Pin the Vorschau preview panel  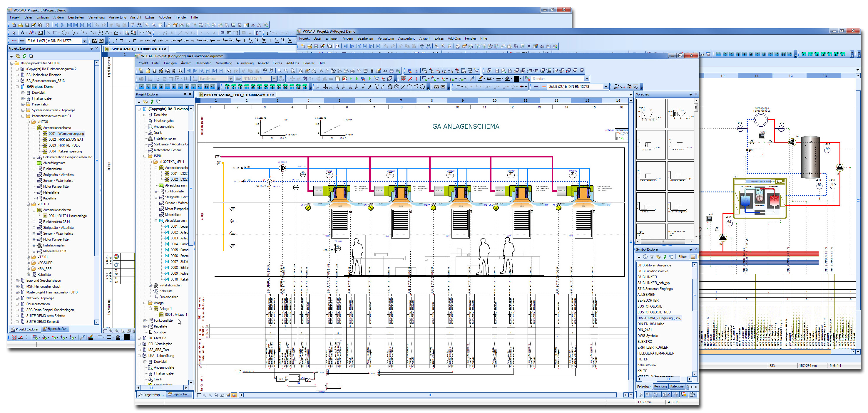click(x=690, y=95)
